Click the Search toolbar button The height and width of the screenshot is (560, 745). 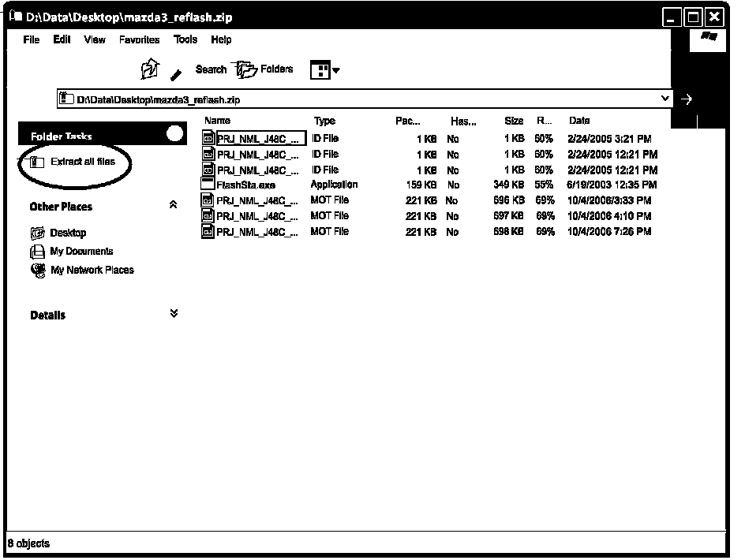click(210, 69)
